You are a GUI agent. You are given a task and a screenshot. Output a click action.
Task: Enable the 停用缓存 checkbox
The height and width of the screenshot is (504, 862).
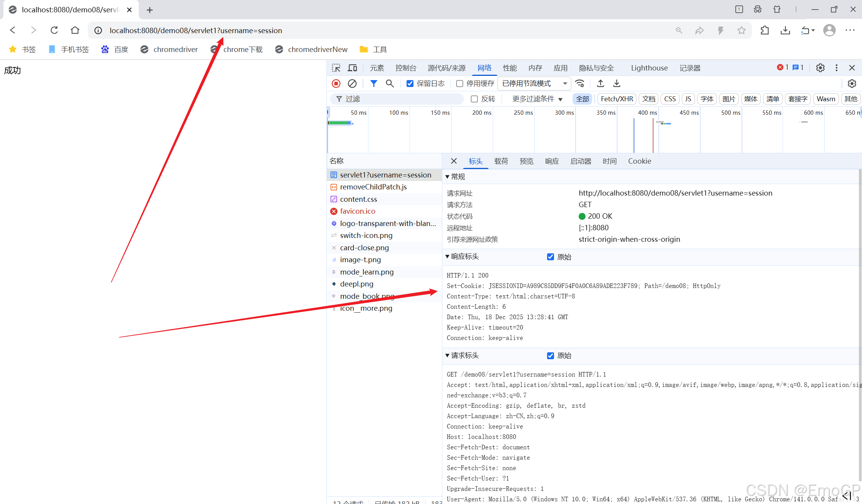coord(460,84)
